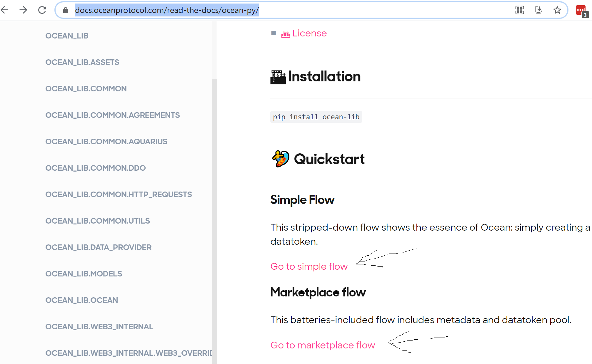Screen dimensions: 592x364
Task: Navigate to OCEAN_LIB.MODELS section
Action: (84, 274)
